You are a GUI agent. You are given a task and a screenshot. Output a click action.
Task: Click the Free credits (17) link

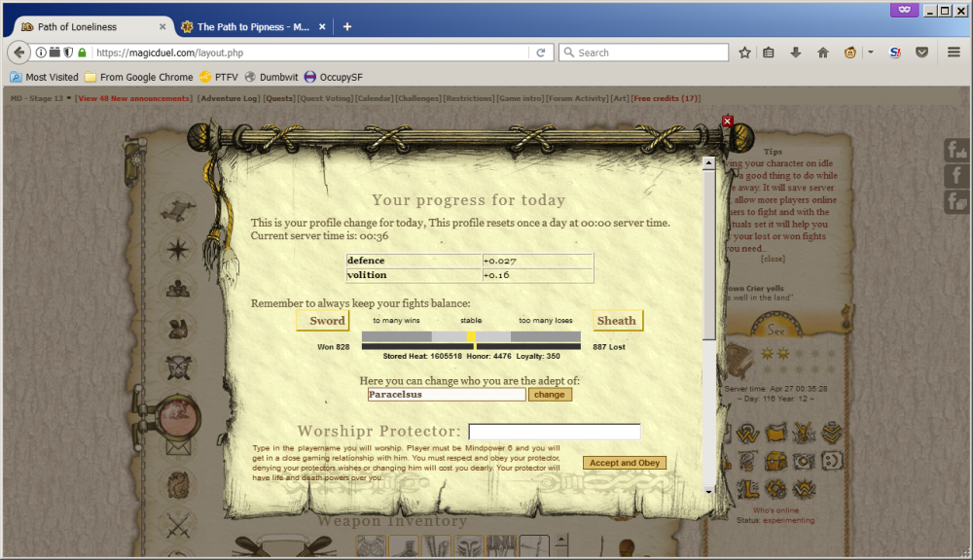(x=666, y=98)
